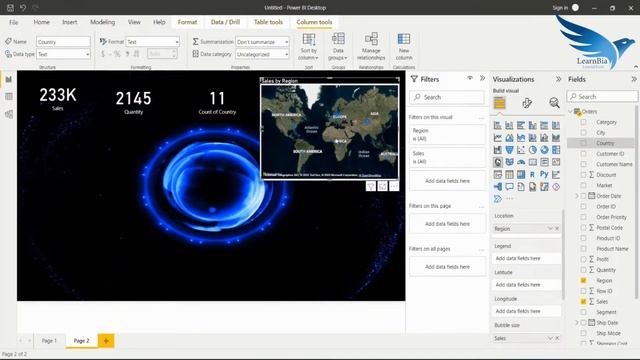Open the Data groups dropdown
Screen dimensions: 640x360
tap(338, 47)
